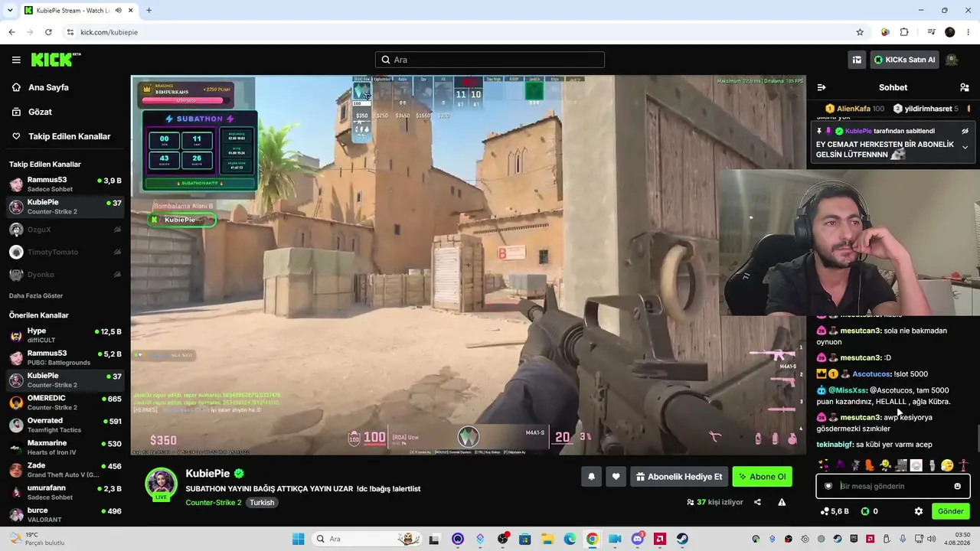Click the notification bell under the stream
The image size is (980, 551).
point(591,477)
